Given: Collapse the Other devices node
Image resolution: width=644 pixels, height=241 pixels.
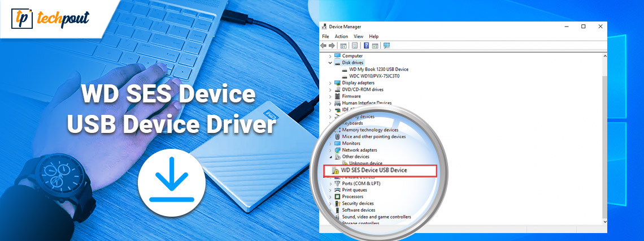Looking at the screenshot, I should pos(330,157).
